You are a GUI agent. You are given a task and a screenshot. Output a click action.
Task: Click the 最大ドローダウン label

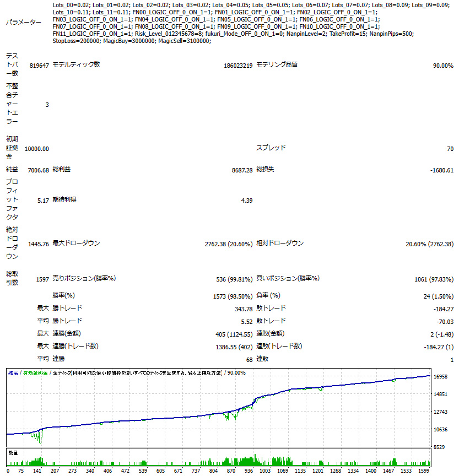click(x=76, y=243)
